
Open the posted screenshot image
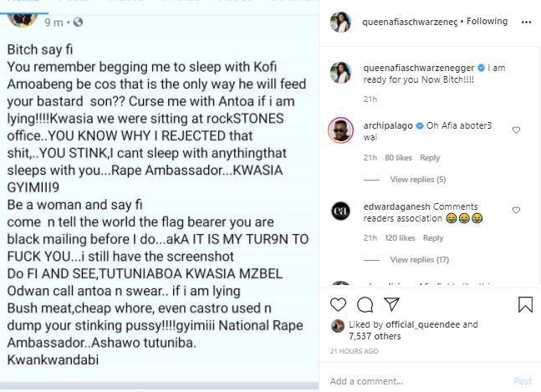(x=159, y=201)
